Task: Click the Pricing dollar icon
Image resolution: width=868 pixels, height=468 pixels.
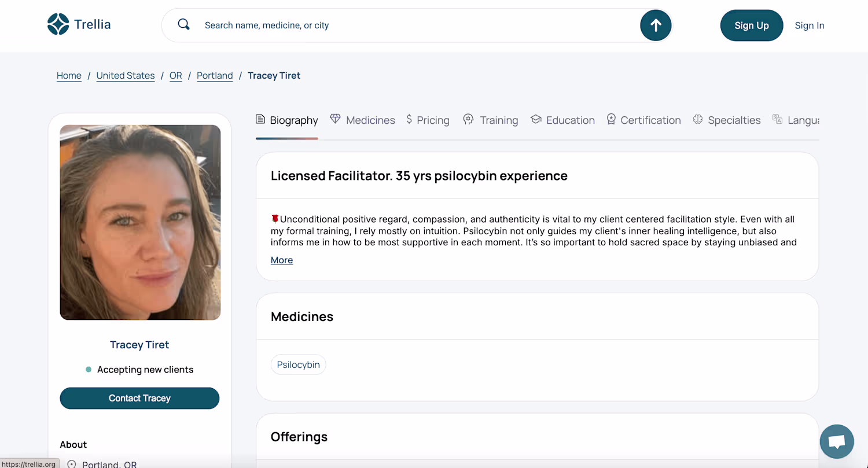Action: coord(409,119)
